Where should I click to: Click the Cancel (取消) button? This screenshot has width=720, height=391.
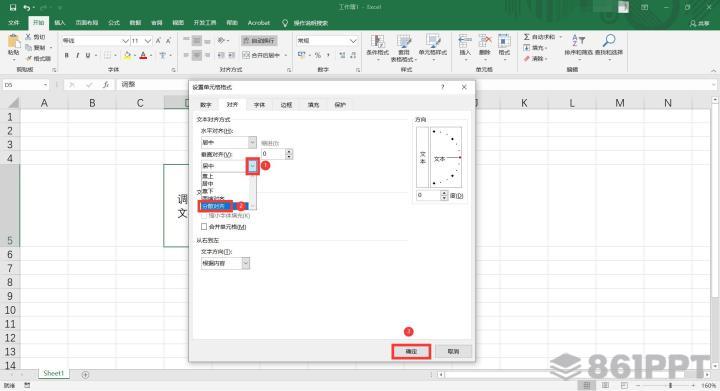(x=453, y=352)
